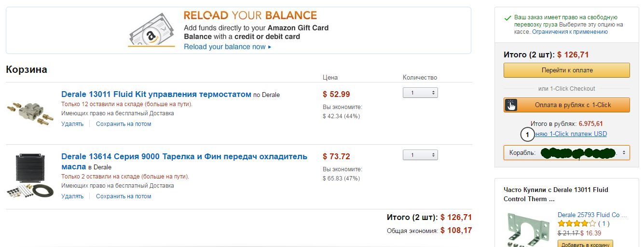Click the 1-Click hand cursor icon
The height and width of the screenshot is (247, 644).
tap(511, 105)
